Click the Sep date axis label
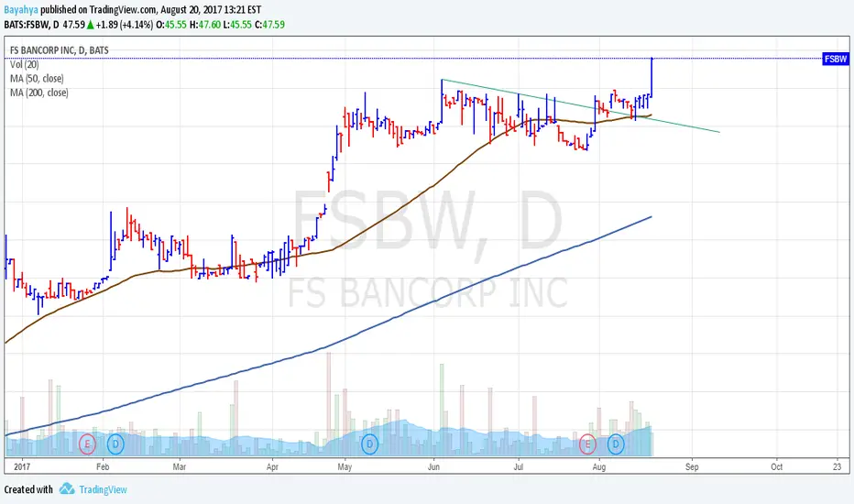The width and height of the screenshot is (854, 504). [692, 467]
